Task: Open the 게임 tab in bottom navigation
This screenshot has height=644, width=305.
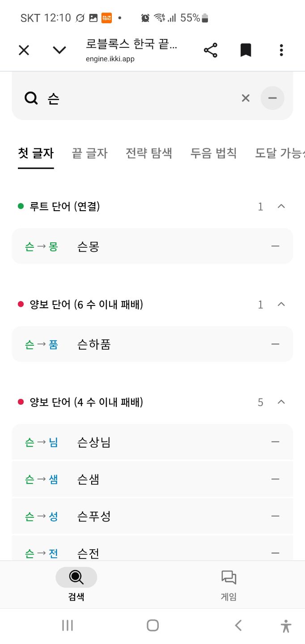Action: click(229, 585)
